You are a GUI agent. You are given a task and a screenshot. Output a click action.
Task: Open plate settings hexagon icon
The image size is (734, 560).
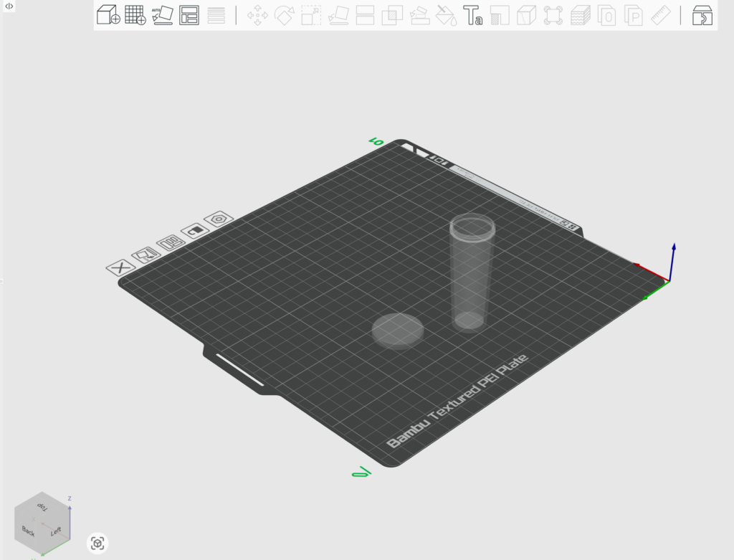[x=219, y=219]
